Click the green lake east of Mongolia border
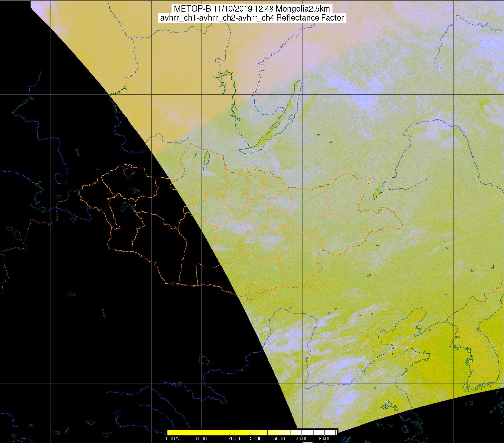Screen dimensions: 504x443 click(x=377, y=192)
